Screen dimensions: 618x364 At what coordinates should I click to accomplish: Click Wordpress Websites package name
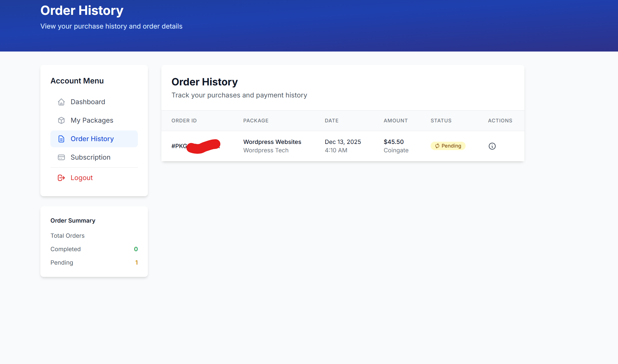(272, 142)
